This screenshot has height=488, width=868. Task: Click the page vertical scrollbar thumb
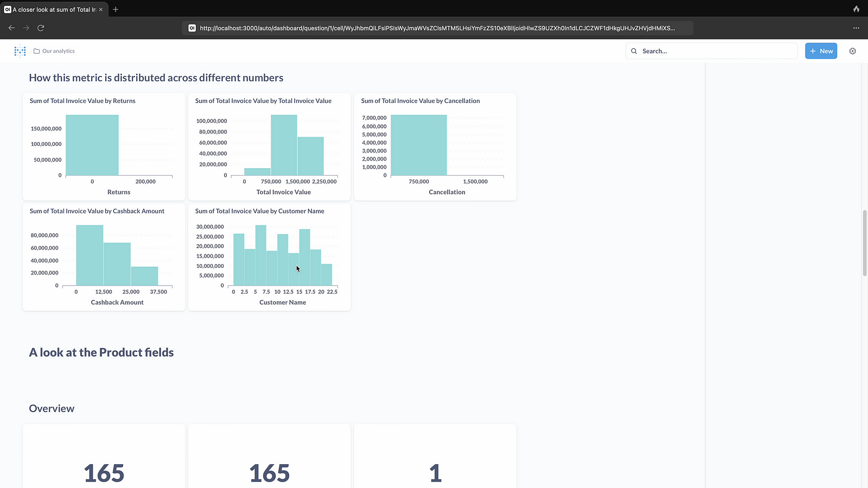[x=865, y=243]
